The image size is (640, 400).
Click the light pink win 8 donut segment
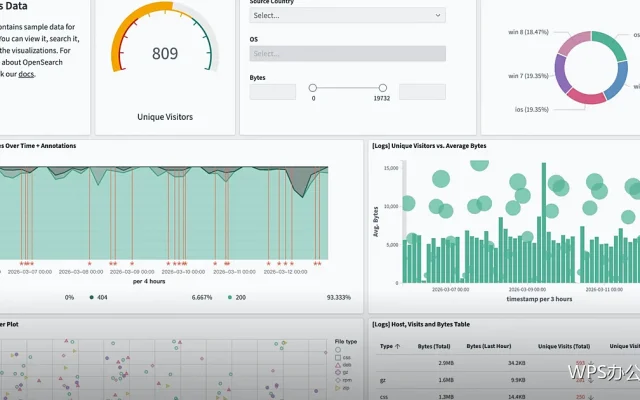573,42
